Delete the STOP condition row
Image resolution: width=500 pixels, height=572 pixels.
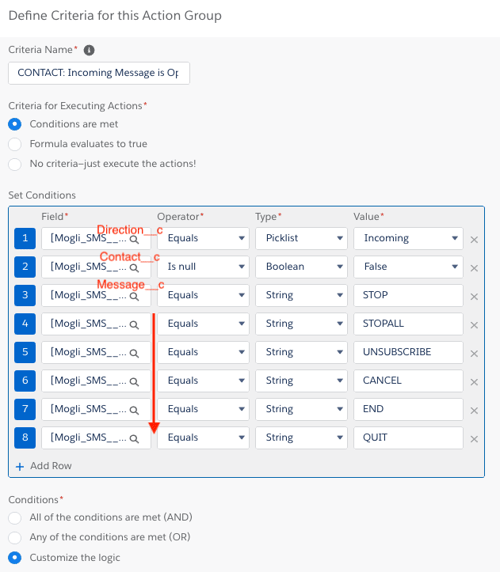click(474, 297)
